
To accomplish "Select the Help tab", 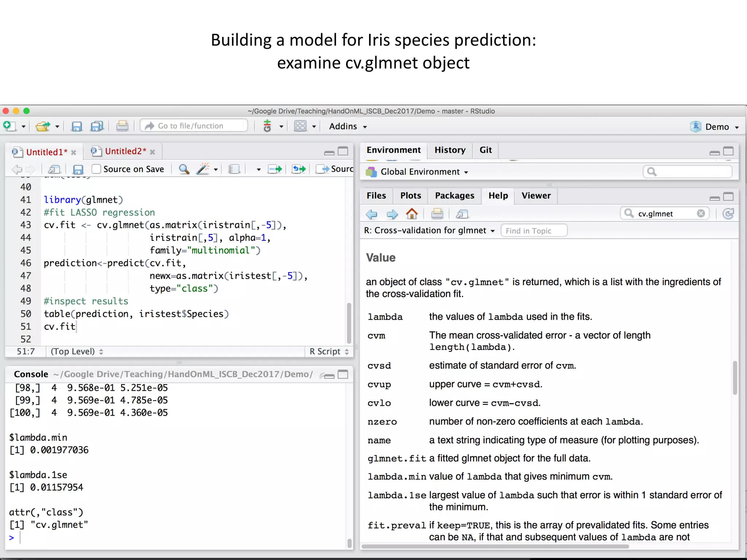I will pos(498,195).
